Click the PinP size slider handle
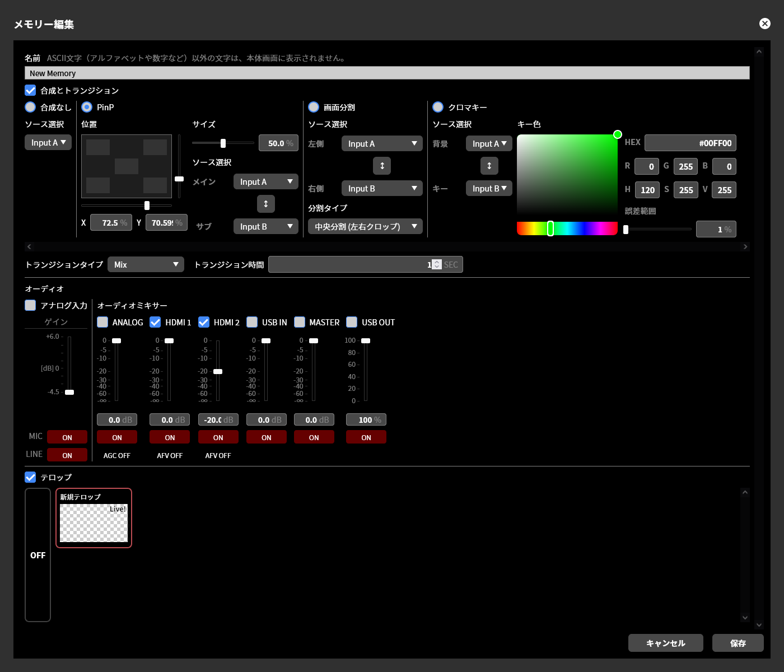This screenshot has height=672, width=784. pos(223,143)
